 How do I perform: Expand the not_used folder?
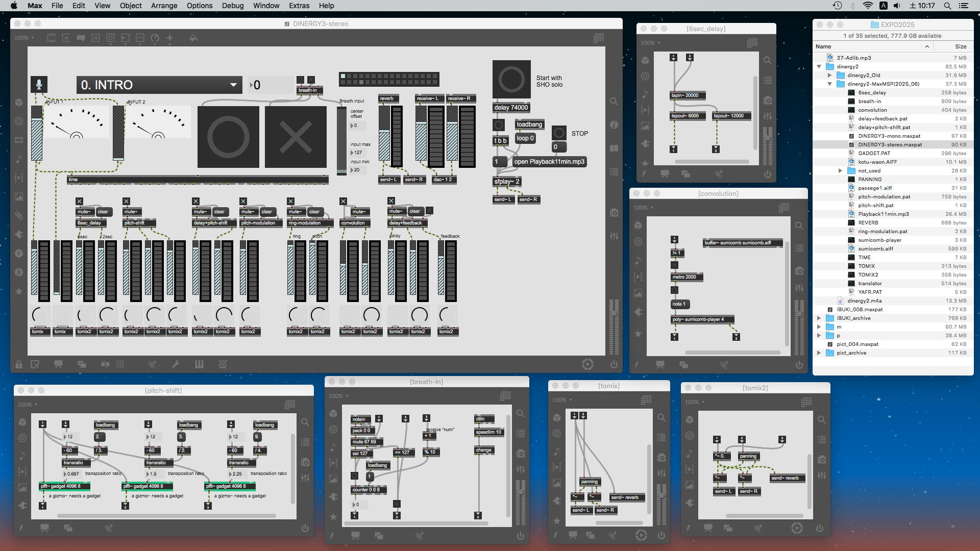(x=840, y=171)
